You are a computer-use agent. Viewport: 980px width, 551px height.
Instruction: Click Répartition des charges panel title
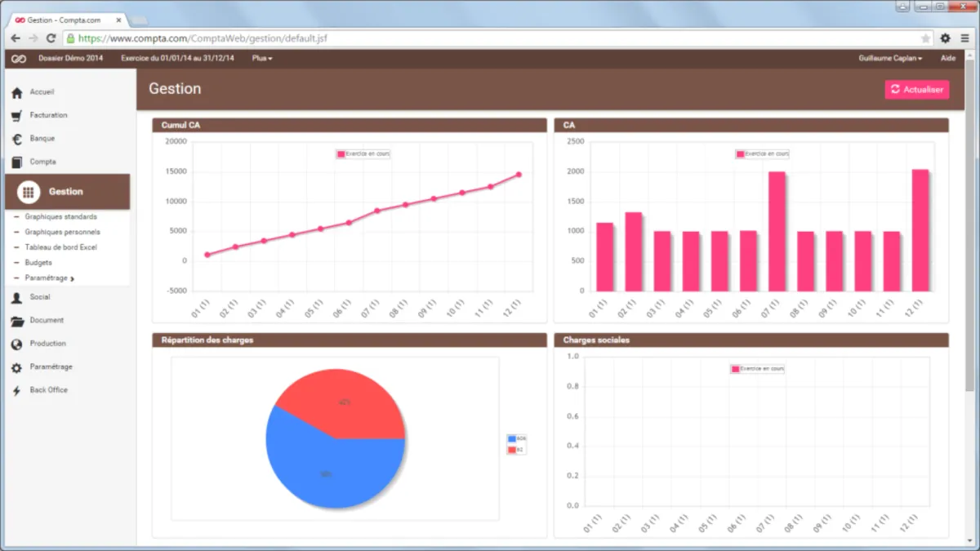(x=207, y=340)
